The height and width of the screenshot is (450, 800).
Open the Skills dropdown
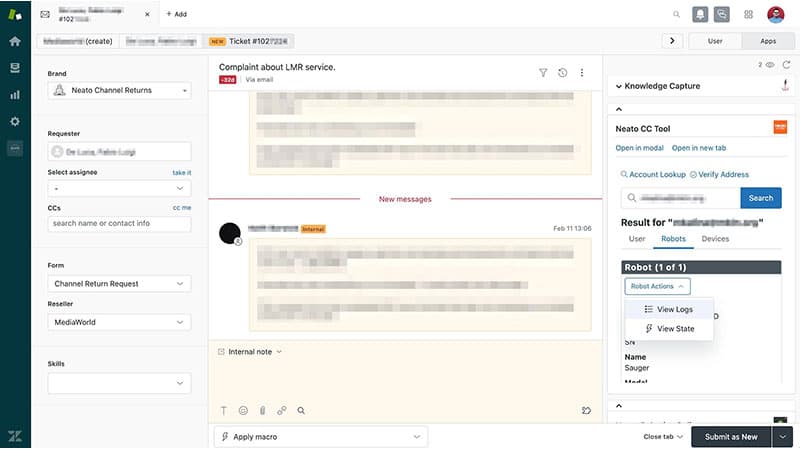point(119,383)
